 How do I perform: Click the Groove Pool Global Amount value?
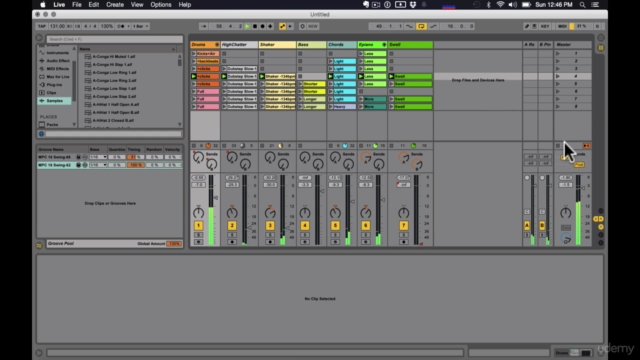click(174, 244)
